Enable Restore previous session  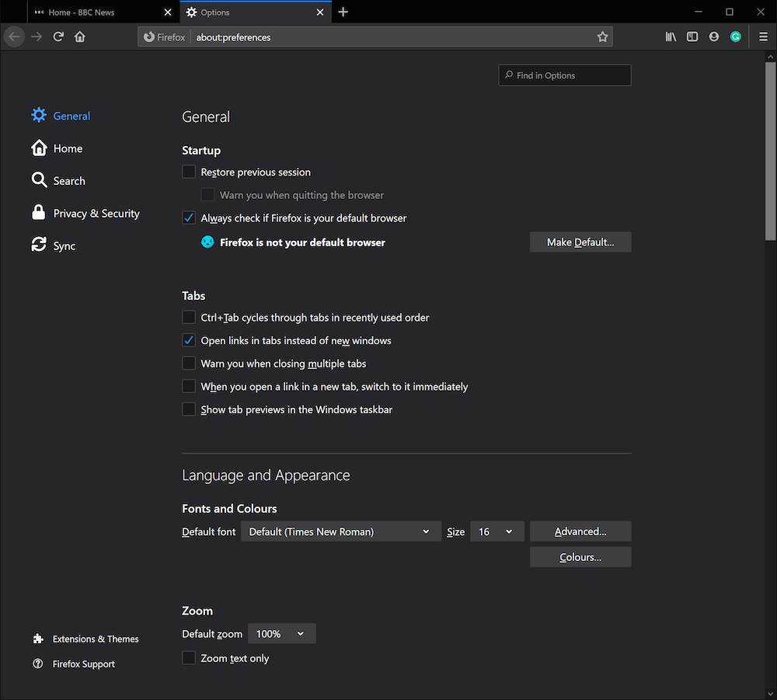(188, 172)
